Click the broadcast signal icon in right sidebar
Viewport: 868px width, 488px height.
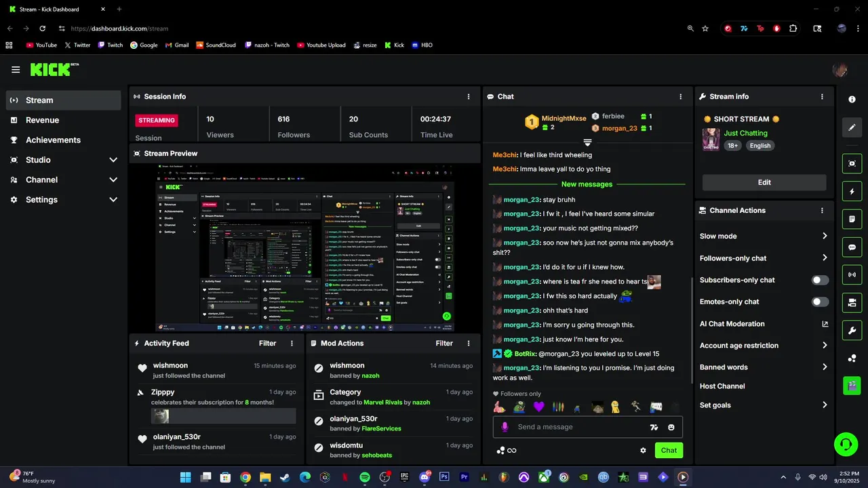point(852,274)
